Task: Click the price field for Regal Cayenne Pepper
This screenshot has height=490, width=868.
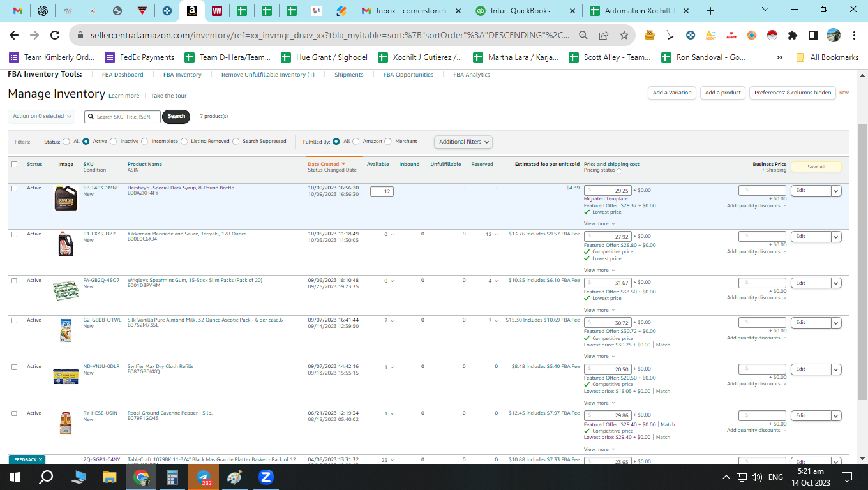Action: [x=608, y=415]
